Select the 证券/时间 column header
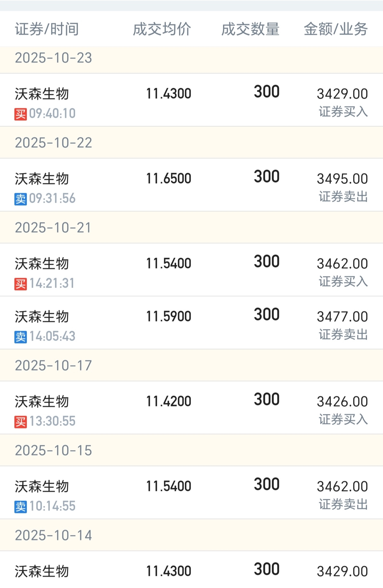Image resolution: width=383 pixels, height=588 pixels. point(47,29)
